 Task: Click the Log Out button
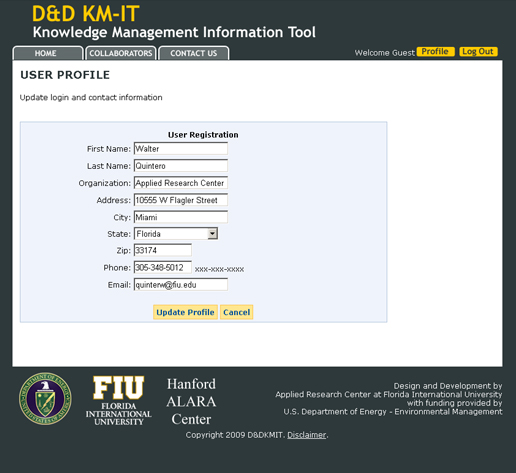[x=478, y=52]
